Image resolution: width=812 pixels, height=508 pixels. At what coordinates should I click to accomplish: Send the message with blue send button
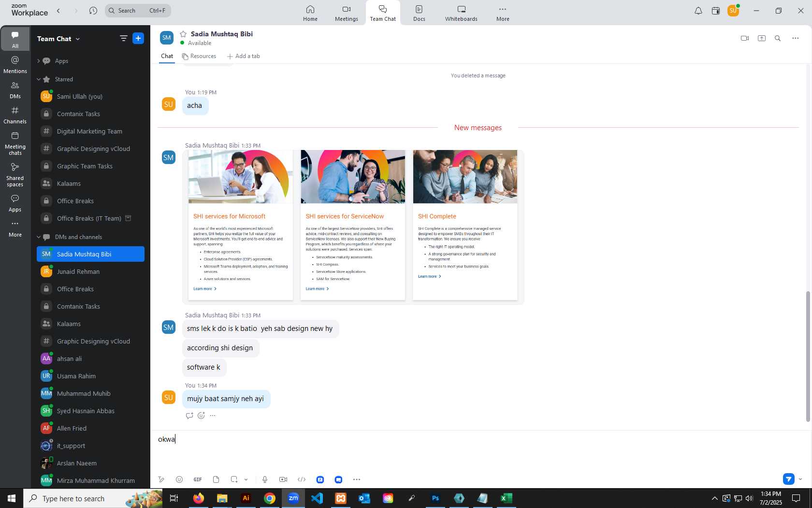(x=789, y=479)
